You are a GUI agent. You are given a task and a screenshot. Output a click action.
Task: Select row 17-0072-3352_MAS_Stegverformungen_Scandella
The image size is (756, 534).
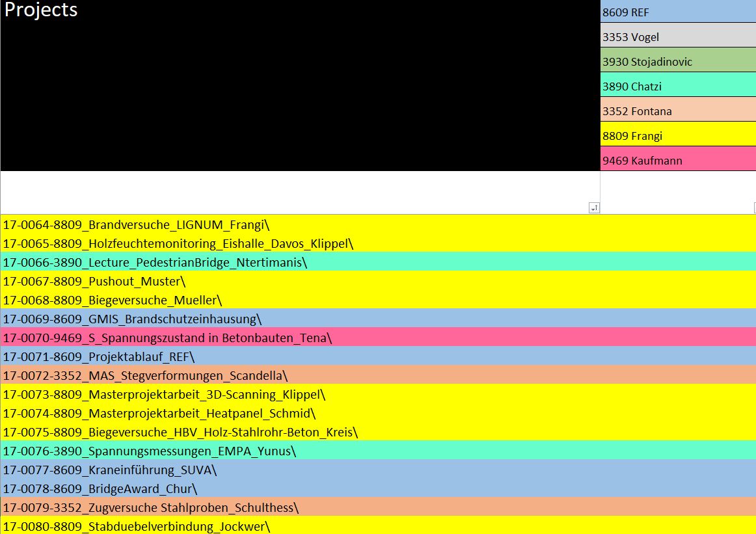click(x=378, y=375)
